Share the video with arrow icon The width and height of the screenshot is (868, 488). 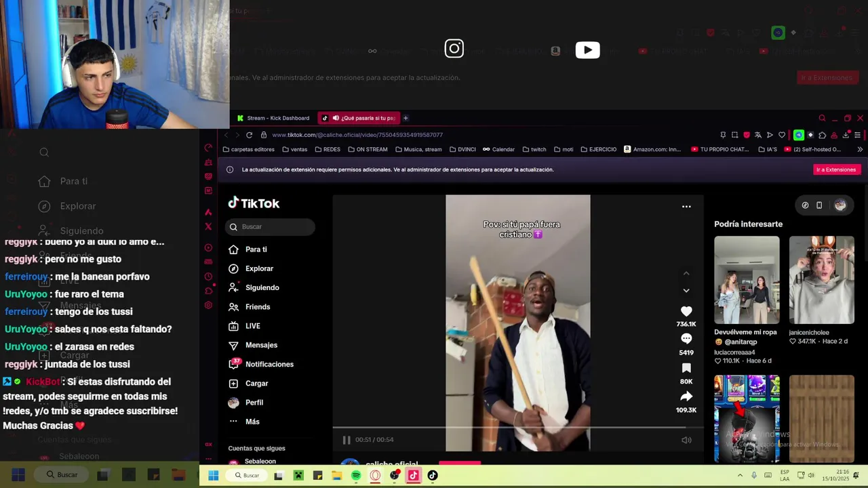[x=686, y=396]
